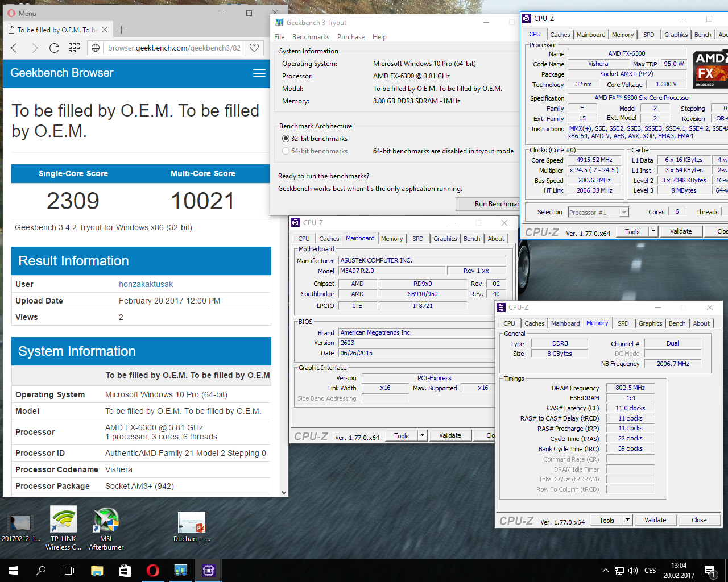Click the globe site info icon
The height and width of the screenshot is (582, 728).
pos(96,48)
